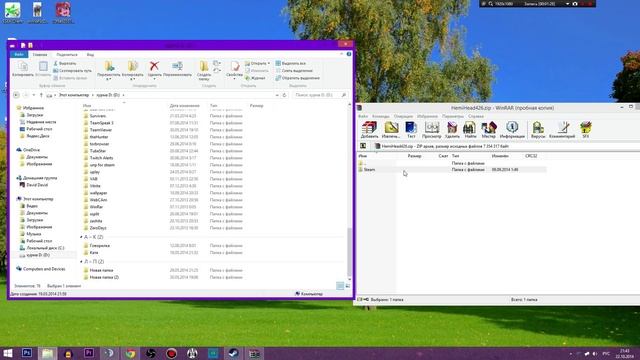Viewport: 640px width, 360px height.
Task: Open the Файл tab in Explorer
Action: [x=19, y=54]
